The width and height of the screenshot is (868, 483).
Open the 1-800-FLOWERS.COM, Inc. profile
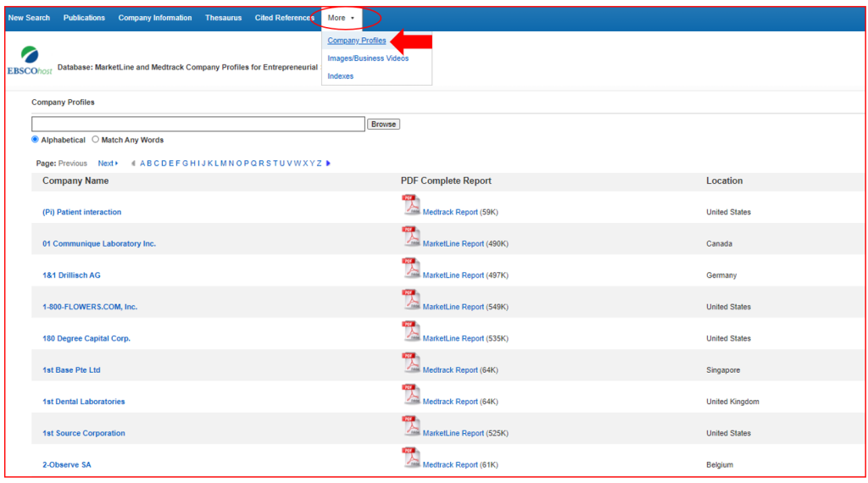(90, 307)
